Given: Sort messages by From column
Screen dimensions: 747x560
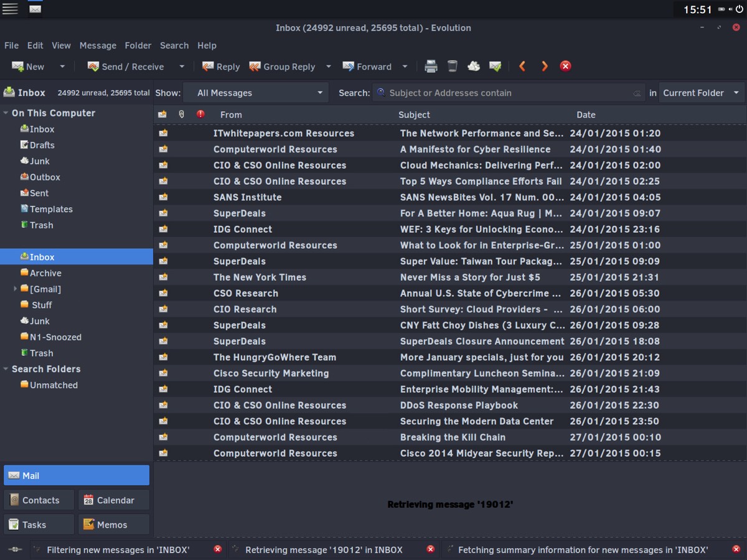Looking at the screenshot, I should 231,114.
